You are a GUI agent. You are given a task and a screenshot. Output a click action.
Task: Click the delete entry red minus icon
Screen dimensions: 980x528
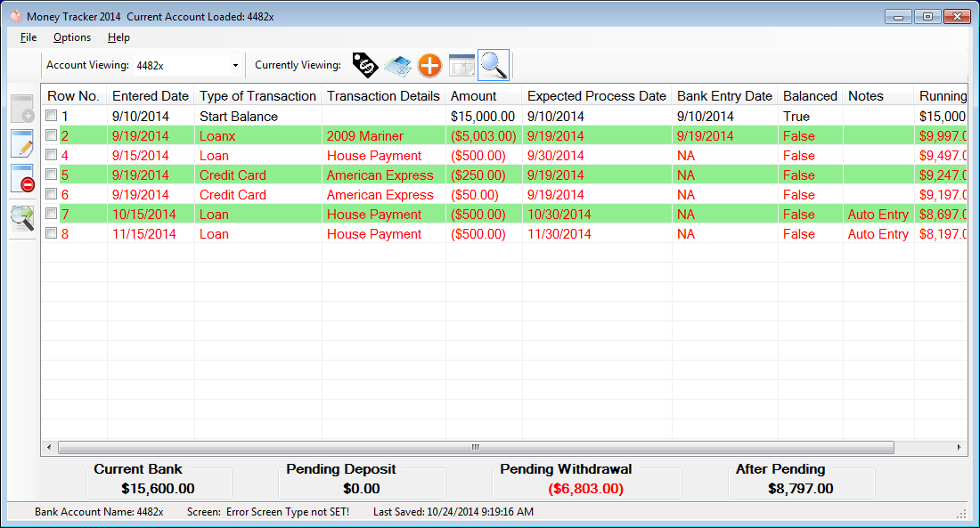[x=22, y=179]
